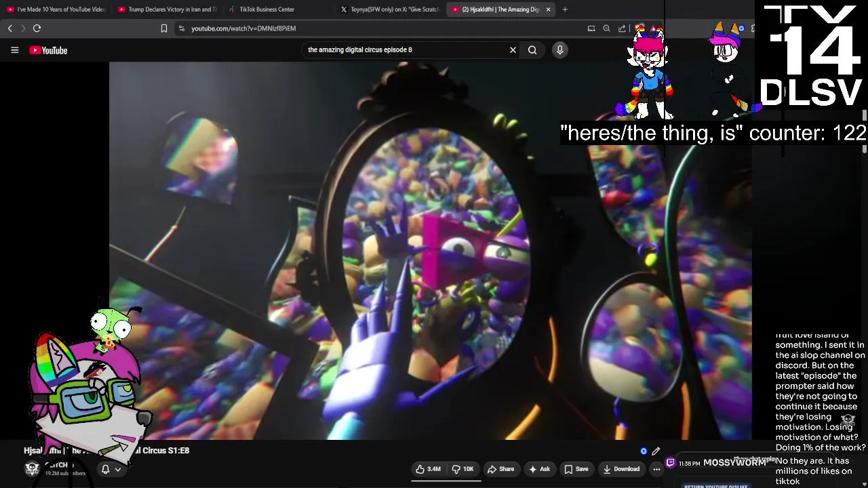This screenshot has width=868, height=488.
Task: Open the three-dot more actions menu
Action: [656, 469]
